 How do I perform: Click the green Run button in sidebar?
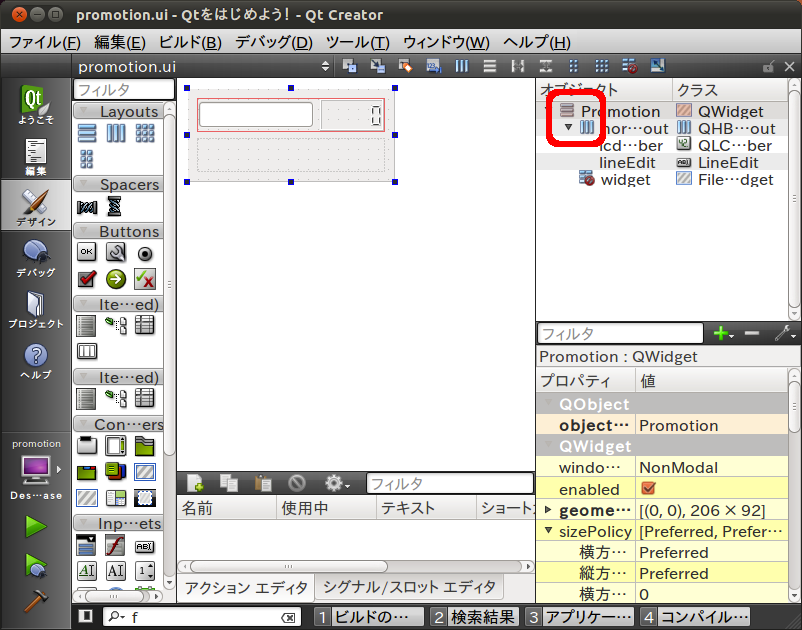[x=36, y=526]
